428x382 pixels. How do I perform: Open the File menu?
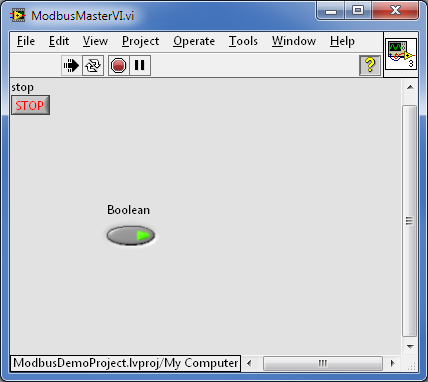click(x=26, y=41)
